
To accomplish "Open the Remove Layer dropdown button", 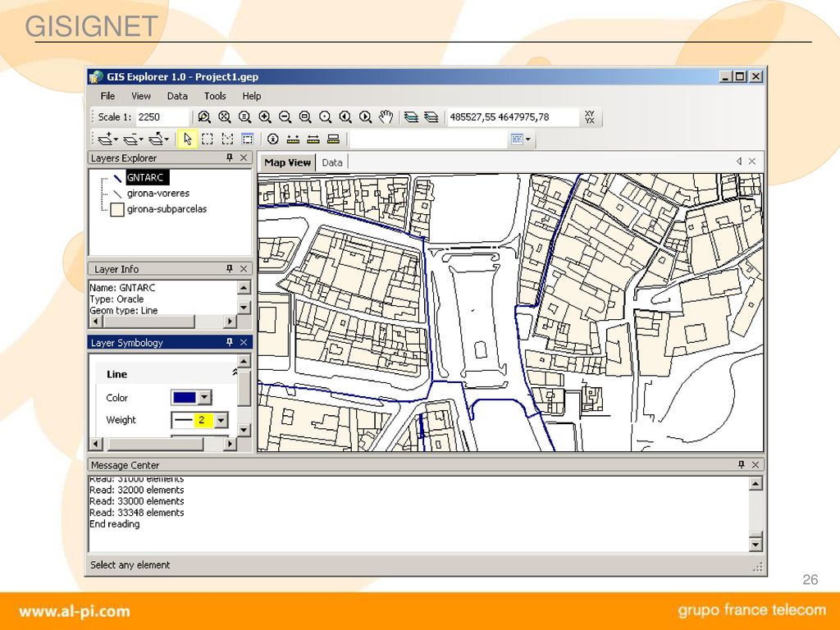I will (x=133, y=139).
